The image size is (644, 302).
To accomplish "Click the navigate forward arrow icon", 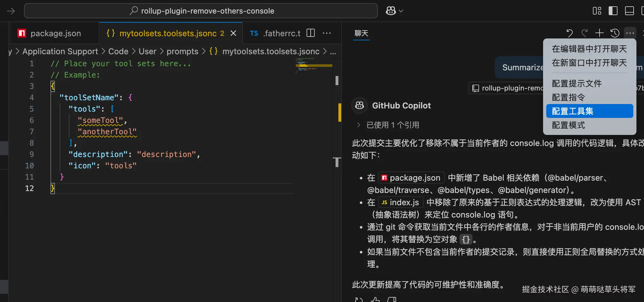I will point(11,11).
